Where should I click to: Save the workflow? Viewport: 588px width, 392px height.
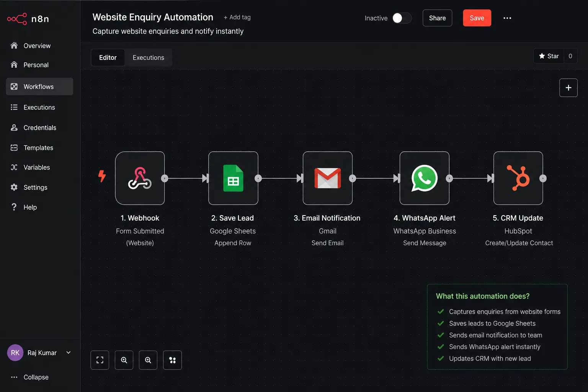click(x=477, y=18)
